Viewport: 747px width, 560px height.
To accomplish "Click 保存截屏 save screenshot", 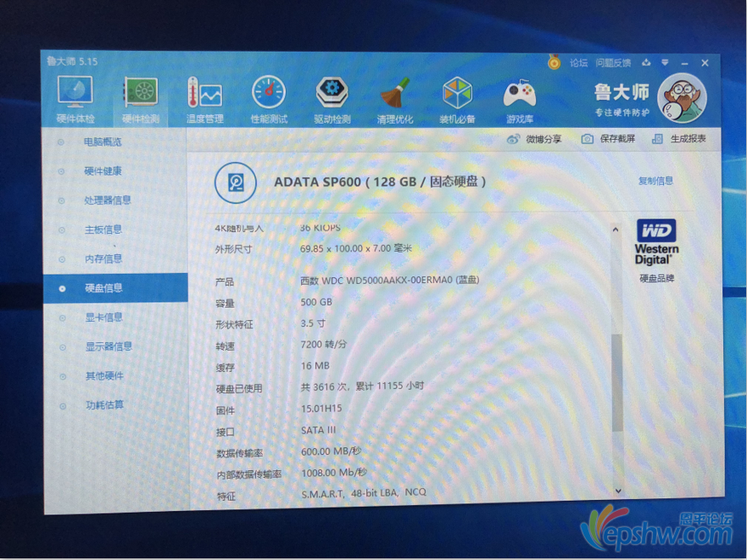I will [x=608, y=139].
